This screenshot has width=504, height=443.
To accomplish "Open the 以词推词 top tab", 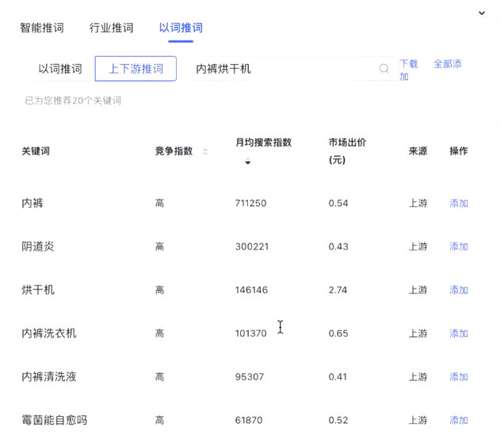I will pyautogui.click(x=181, y=28).
